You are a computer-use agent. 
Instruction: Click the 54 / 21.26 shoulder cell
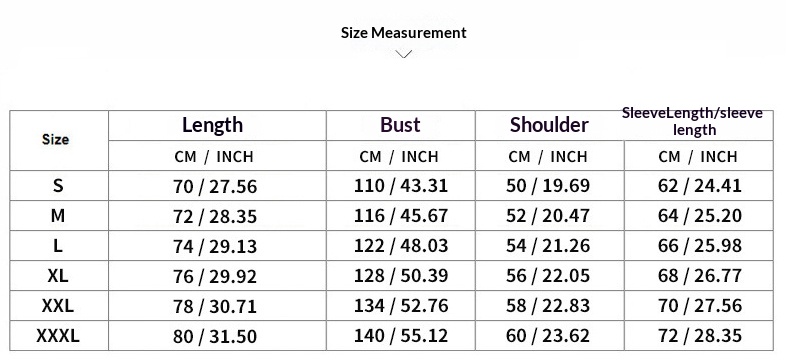point(548,246)
